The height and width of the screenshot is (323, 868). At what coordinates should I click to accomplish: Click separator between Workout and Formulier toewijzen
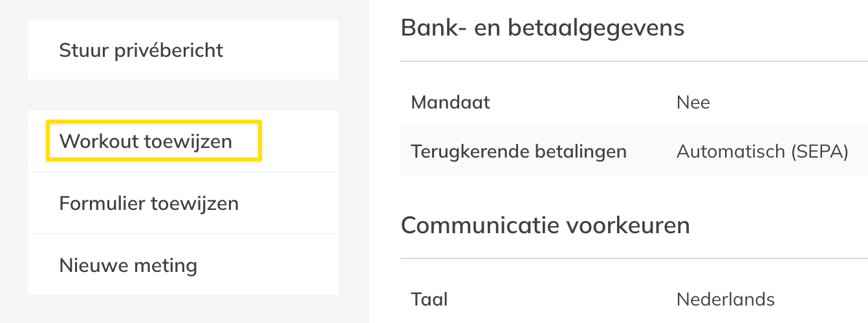(x=183, y=172)
